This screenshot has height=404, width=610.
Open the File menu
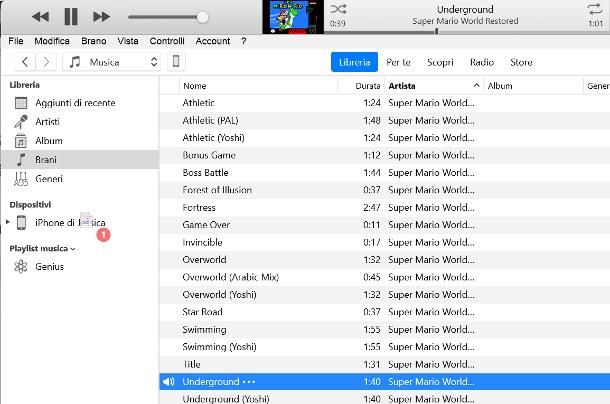click(x=16, y=41)
